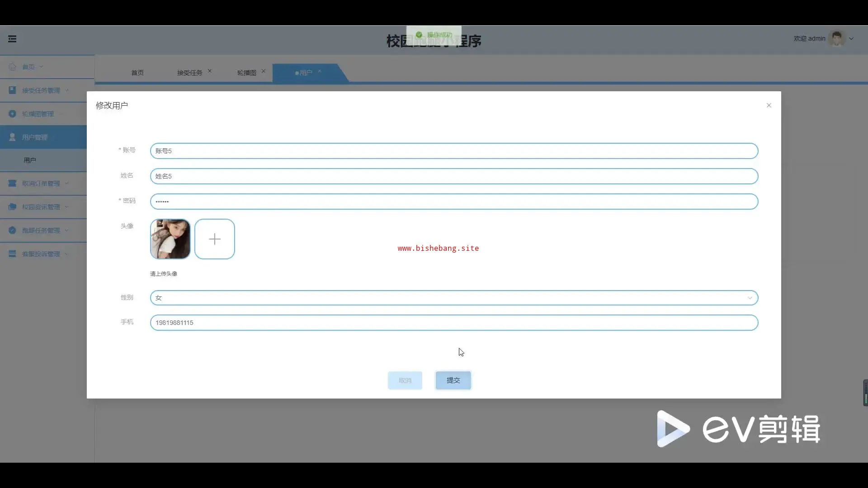868x488 pixels.
Task: Click the 跑腿任务管理 check-badge icon
Action: [13, 230]
